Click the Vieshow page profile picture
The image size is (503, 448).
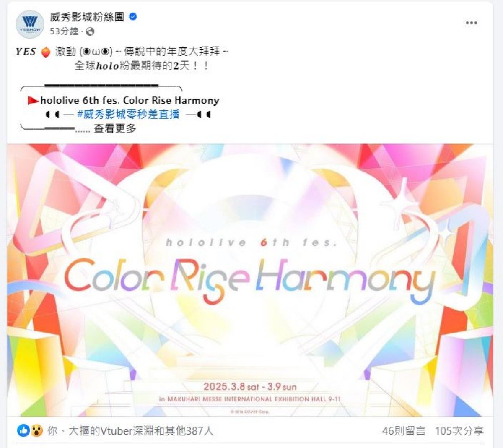30,24
